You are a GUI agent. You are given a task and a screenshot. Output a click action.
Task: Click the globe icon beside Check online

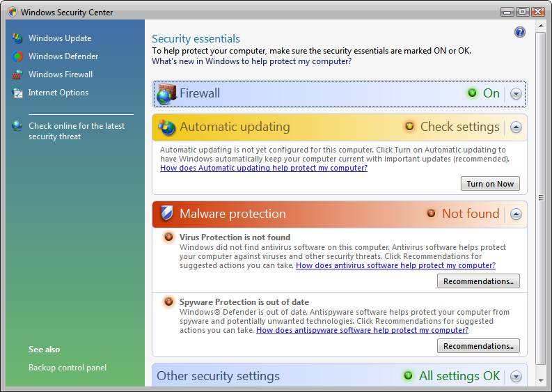pos(17,126)
